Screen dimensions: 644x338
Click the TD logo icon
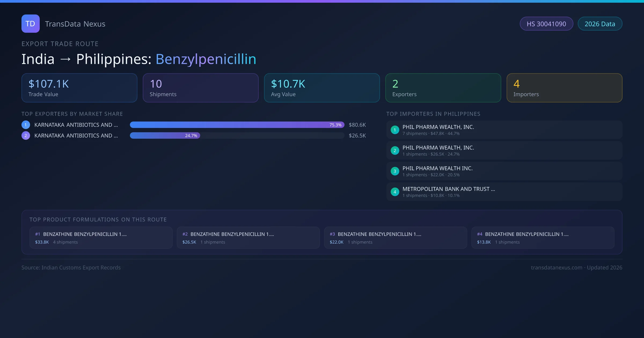point(30,24)
